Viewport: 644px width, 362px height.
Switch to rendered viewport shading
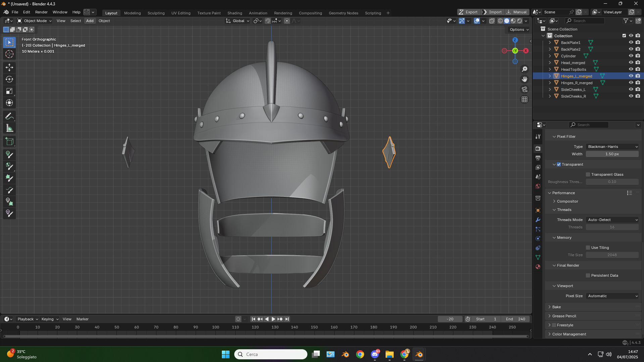(x=519, y=21)
